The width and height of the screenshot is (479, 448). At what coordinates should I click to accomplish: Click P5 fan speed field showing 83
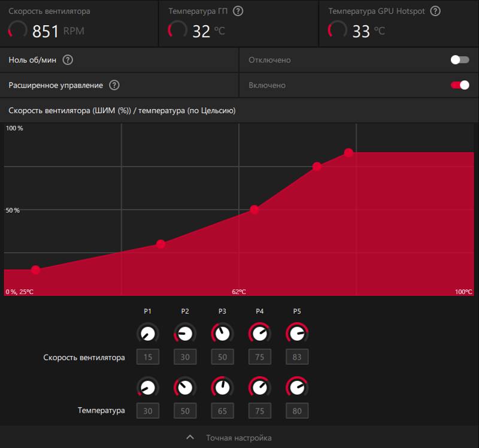pyautogui.click(x=297, y=356)
